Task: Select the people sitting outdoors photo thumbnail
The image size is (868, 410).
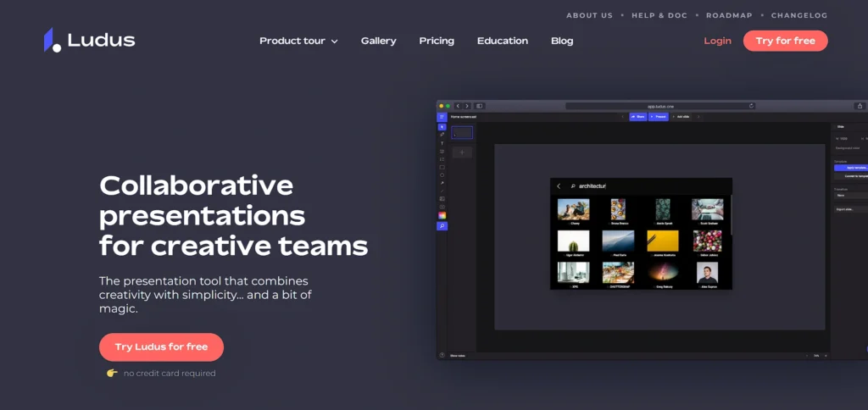Action: click(x=573, y=210)
